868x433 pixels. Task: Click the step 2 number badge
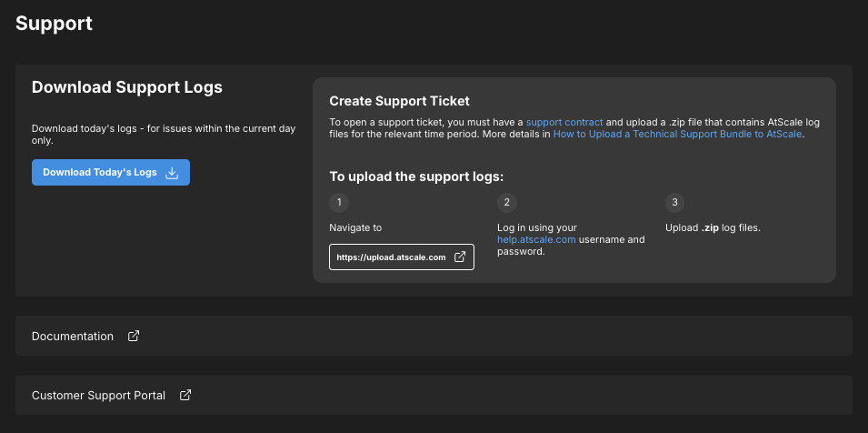point(507,202)
